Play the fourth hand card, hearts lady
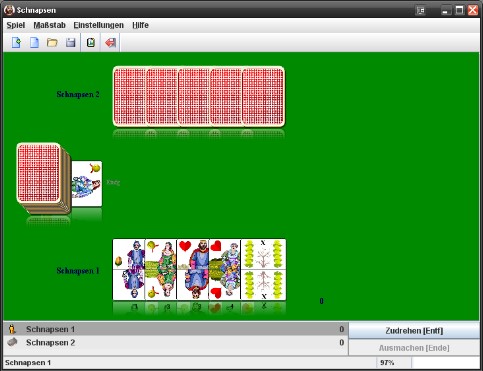483x371 pixels. (x=225, y=269)
